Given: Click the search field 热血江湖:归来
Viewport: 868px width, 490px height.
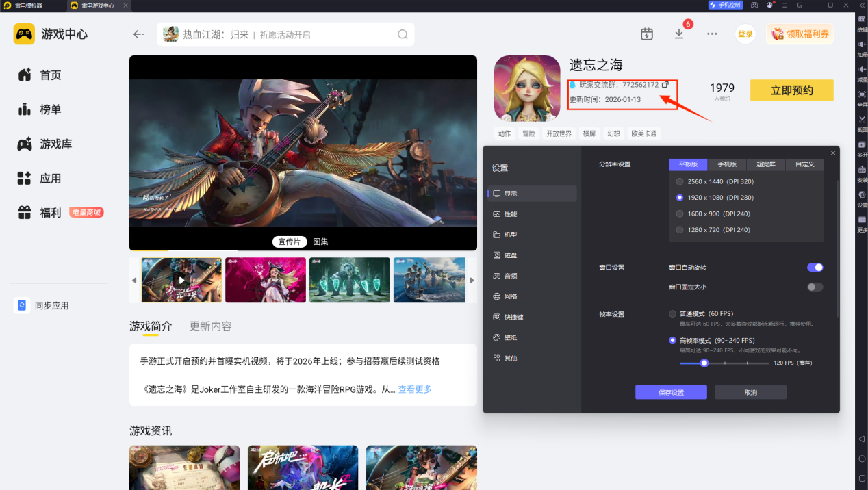Looking at the screenshot, I should [x=285, y=34].
